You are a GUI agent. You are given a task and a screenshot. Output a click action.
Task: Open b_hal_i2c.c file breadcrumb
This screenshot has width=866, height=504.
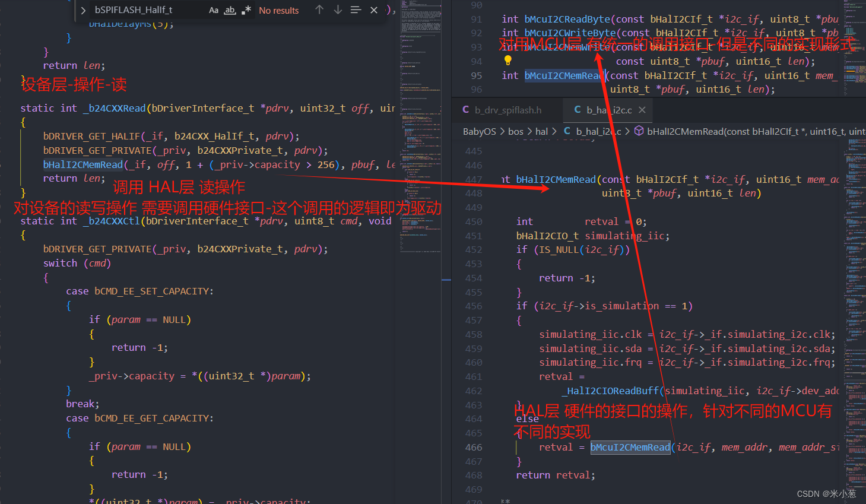pos(598,131)
